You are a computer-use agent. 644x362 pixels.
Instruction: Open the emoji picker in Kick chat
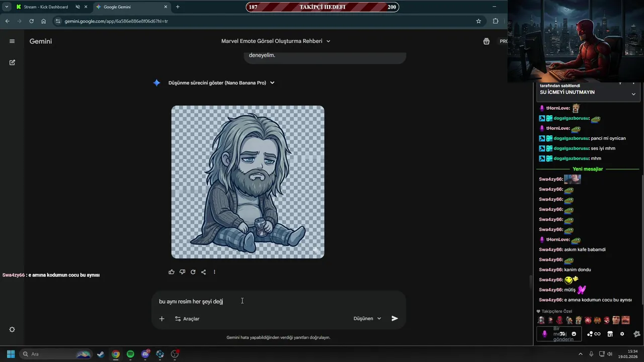574,334
